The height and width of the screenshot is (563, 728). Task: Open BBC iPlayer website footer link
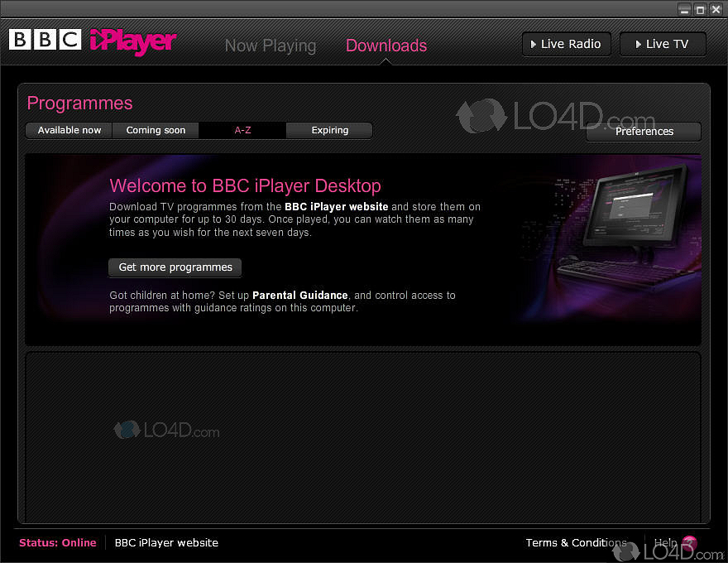pyautogui.click(x=166, y=542)
